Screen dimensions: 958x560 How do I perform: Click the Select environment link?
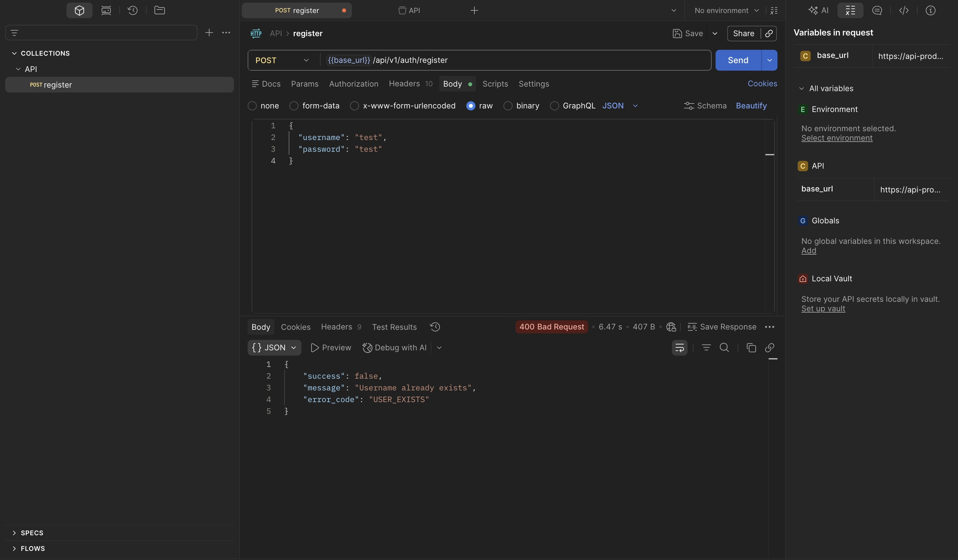click(x=837, y=138)
